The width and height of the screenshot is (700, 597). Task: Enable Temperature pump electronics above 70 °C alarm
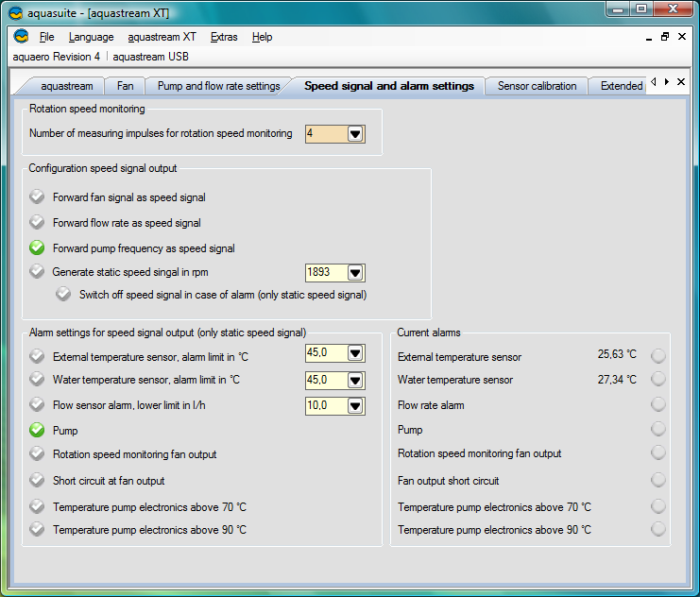[x=37, y=506]
